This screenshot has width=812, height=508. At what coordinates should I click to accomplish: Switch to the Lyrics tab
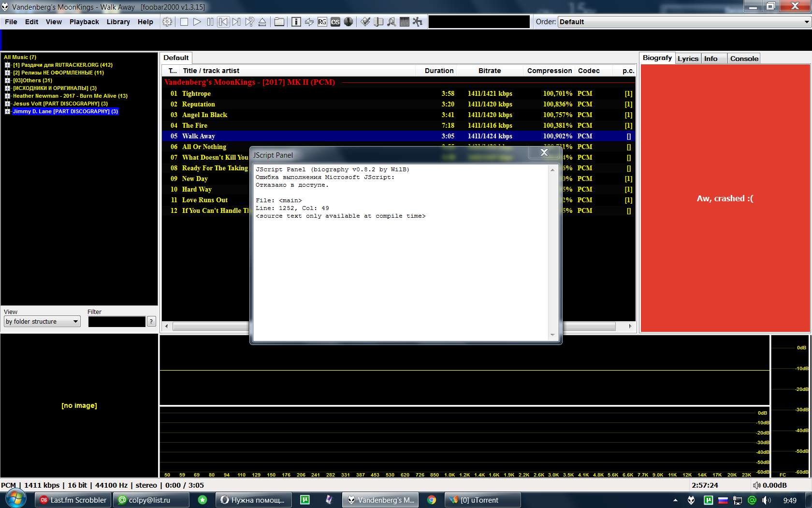(688, 59)
